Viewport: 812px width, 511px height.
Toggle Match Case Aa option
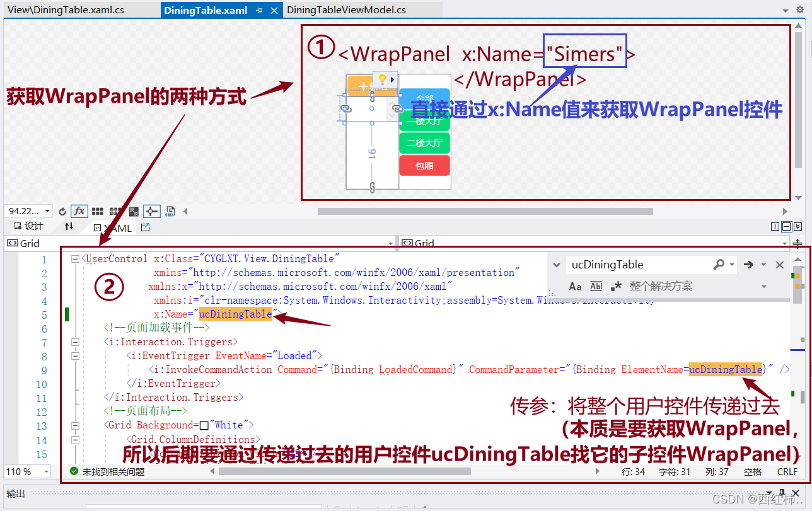(575, 286)
